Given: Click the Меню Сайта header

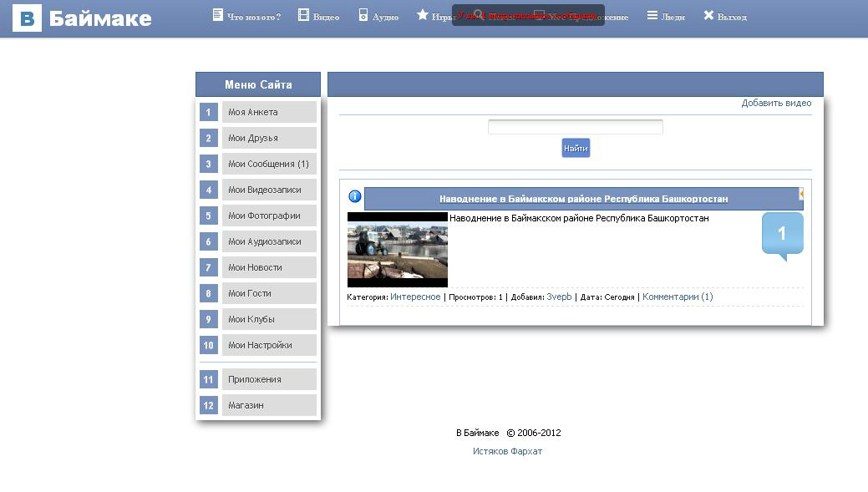Looking at the screenshot, I should (x=258, y=84).
